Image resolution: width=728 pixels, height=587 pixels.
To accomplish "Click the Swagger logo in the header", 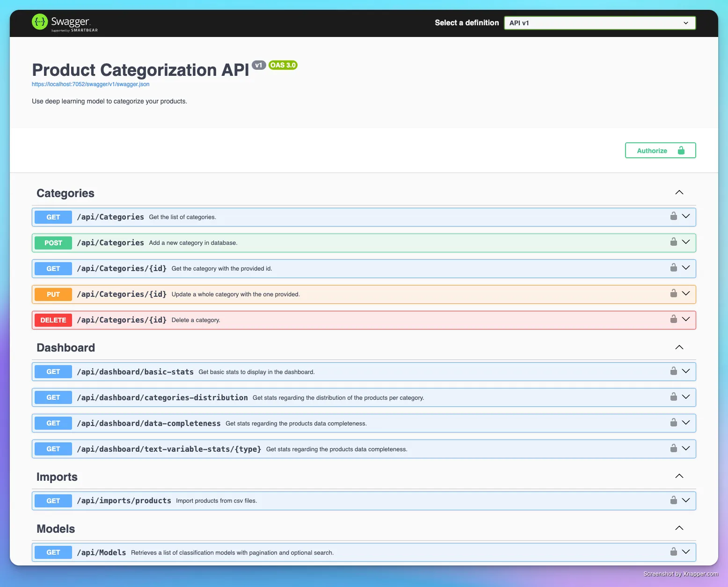I will pyautogui.click(x=65, y=22).
